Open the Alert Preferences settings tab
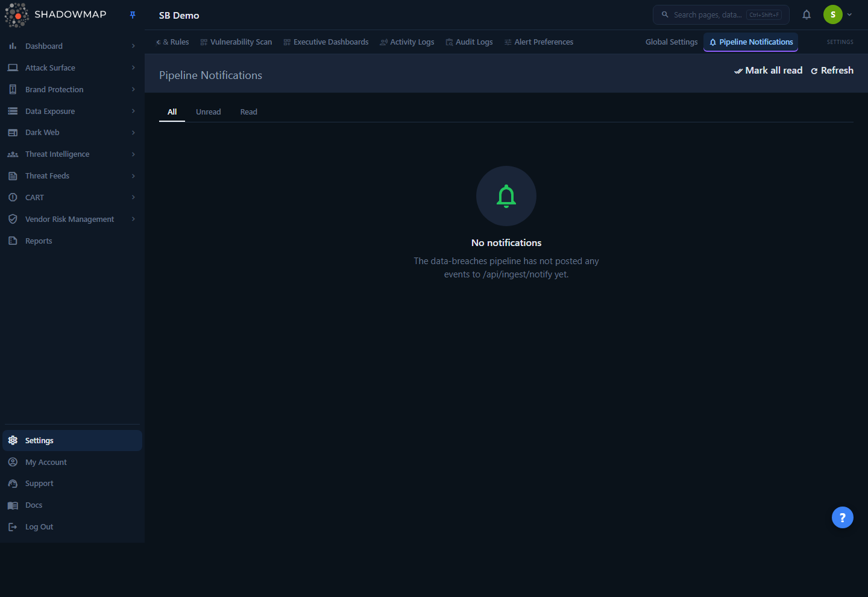 tap(539, 42)
